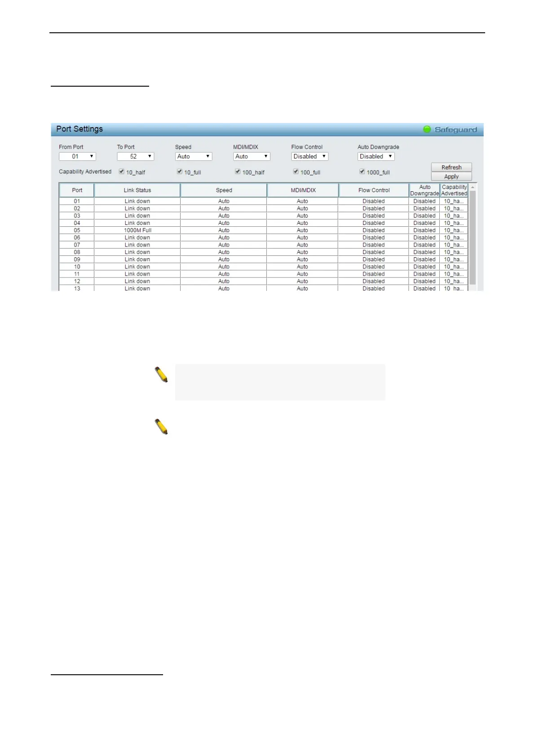Click the 1000M Full link status cell
The width and height of the screenshot is (535, 756).
point(137,230)
